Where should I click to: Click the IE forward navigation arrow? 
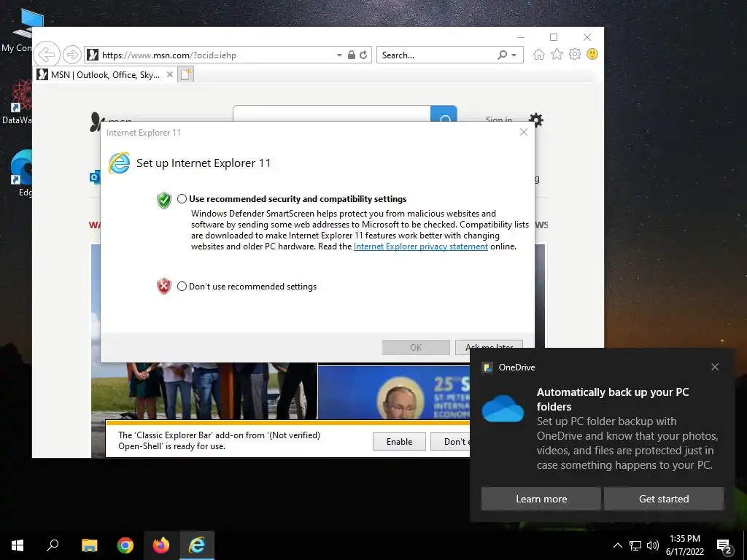coord(72,55)
